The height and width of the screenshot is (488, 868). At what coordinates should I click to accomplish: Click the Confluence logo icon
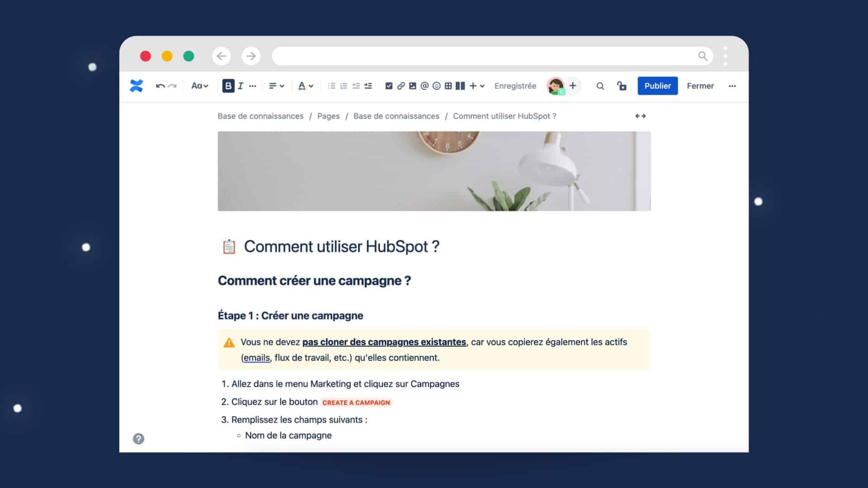pyautogui.click(x=136, y=86)
